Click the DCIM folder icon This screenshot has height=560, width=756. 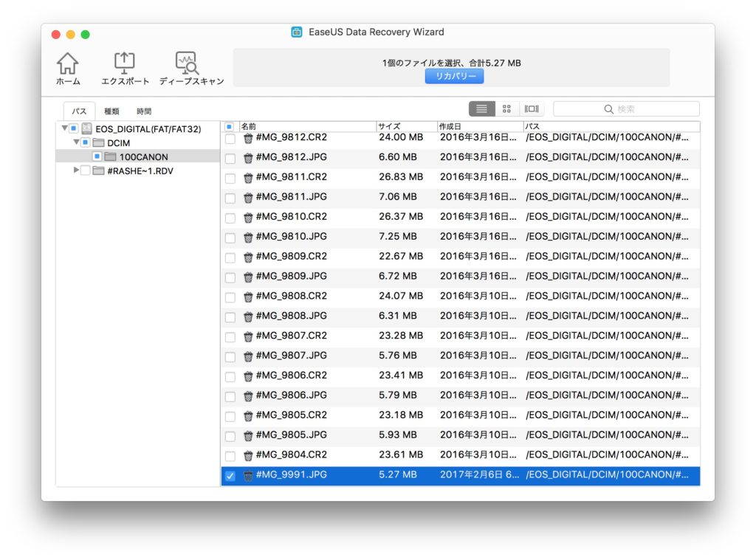(98, 142)
